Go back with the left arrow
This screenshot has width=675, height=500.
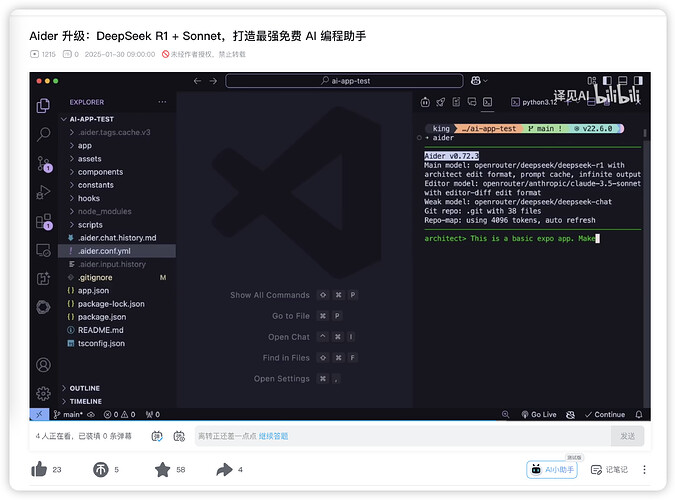point(197,81)
